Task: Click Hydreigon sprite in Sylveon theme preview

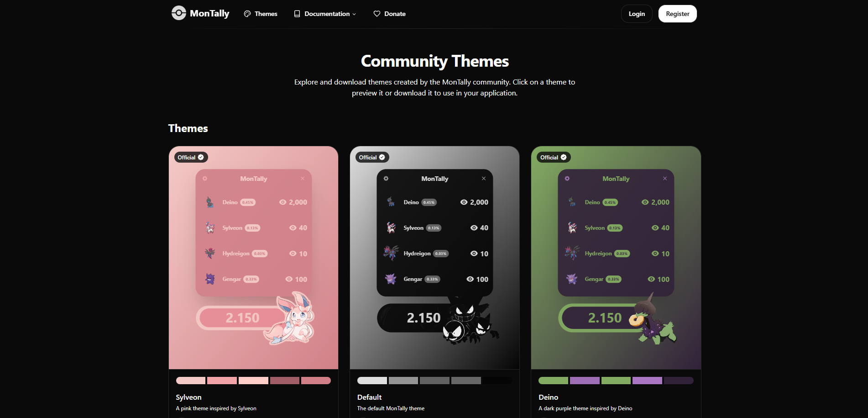Action: point(210,253)
